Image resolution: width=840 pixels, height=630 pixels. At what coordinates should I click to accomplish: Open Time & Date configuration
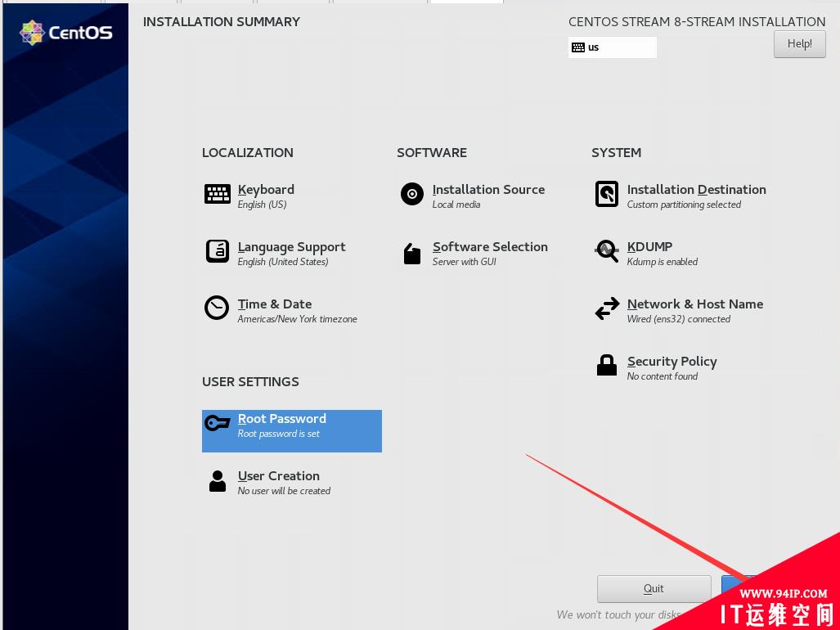(274, 304)
